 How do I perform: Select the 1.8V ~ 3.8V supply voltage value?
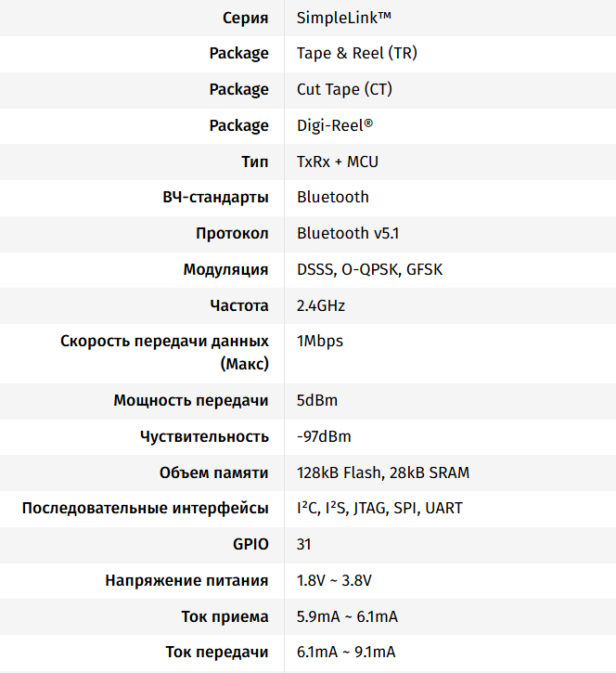click(x=334, y=580)
